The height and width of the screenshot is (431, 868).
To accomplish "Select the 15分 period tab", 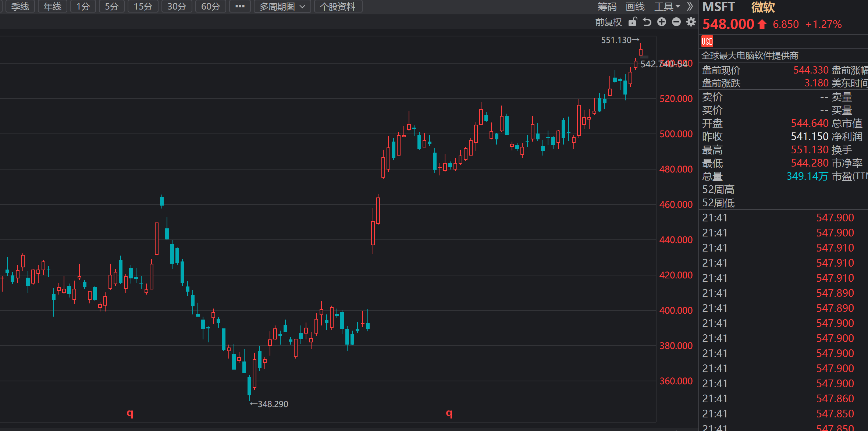I will (x=143, y=7).
